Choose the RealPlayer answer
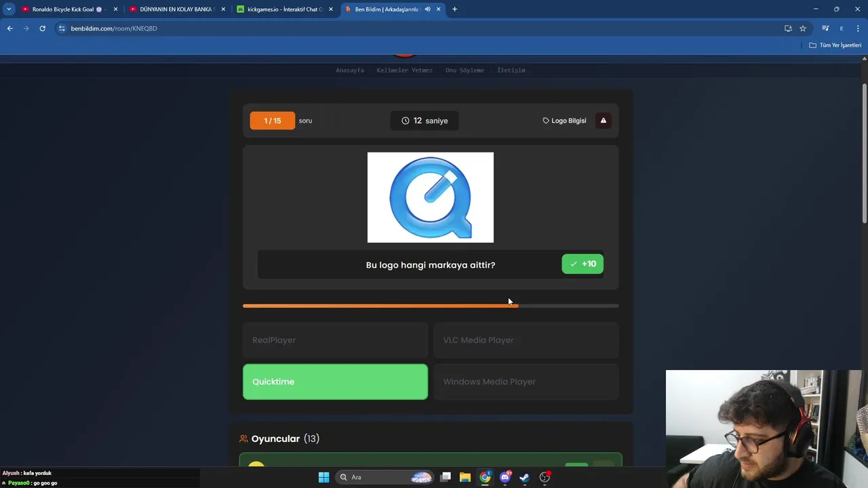Image resolution: width=868 pixels, height=488 pixels. (x=336, y=340)
